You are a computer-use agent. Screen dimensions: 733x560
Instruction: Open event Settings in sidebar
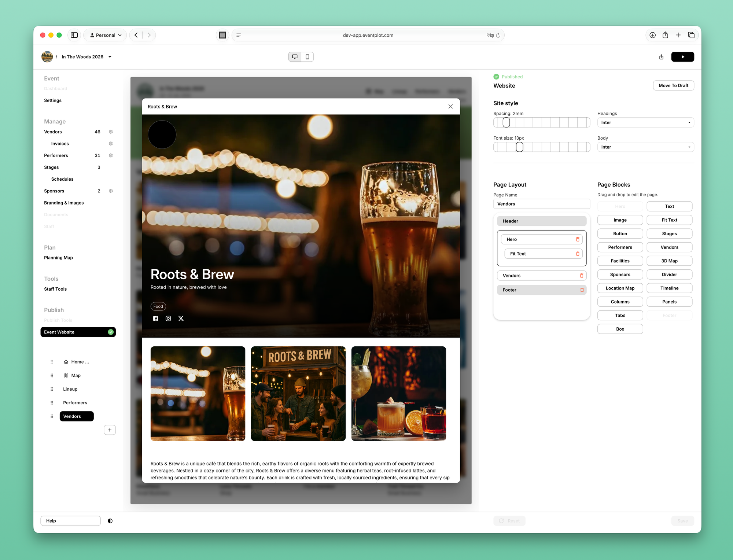tap(53, 100)
